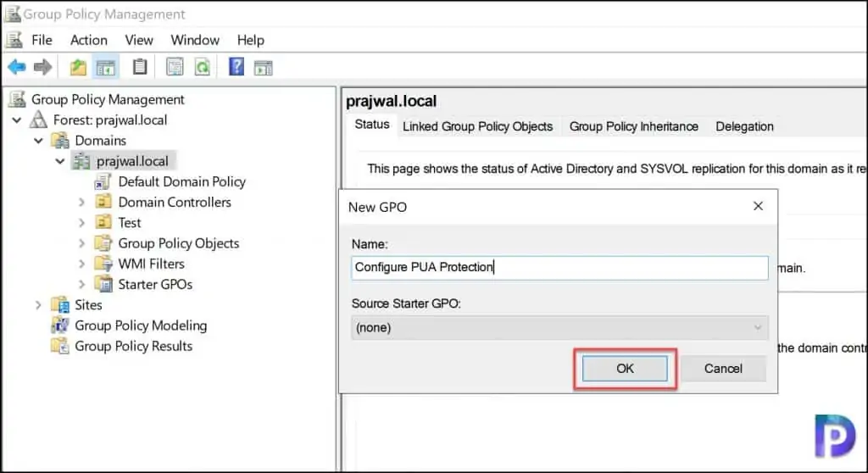
Task: Collapse the prajwal.local domain node
Action: (60, 161)
